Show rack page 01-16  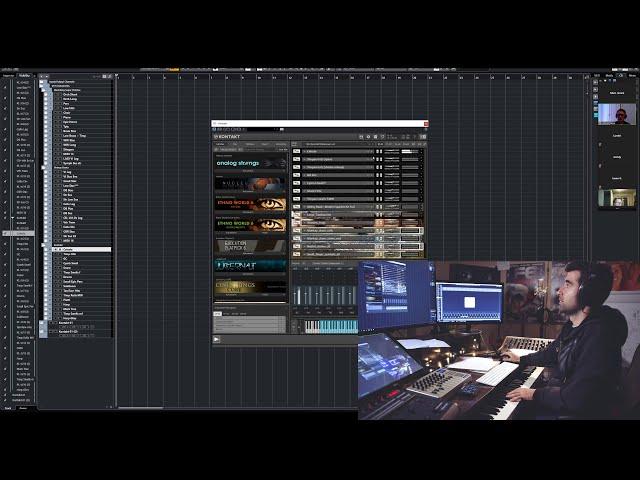[x=381, y=144]
